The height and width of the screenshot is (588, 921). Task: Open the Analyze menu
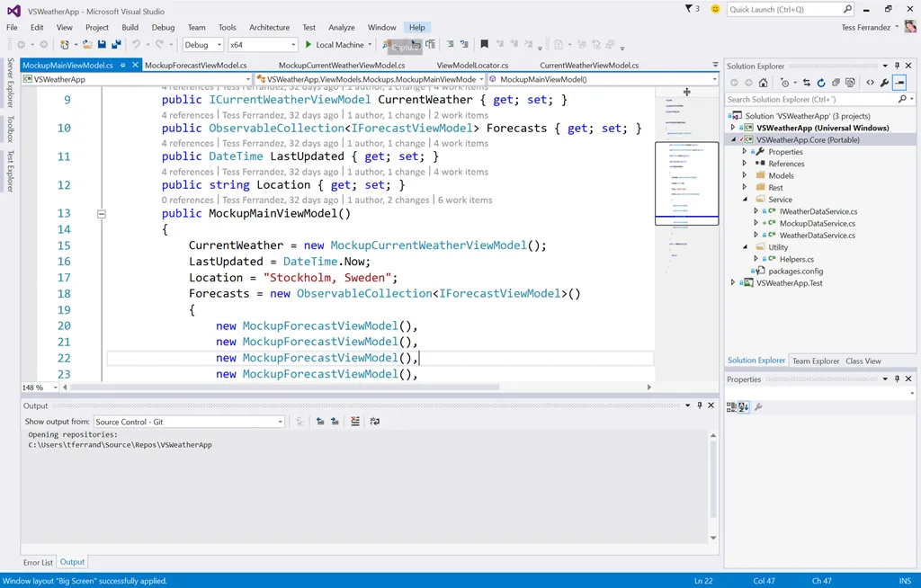coord(341,27)
